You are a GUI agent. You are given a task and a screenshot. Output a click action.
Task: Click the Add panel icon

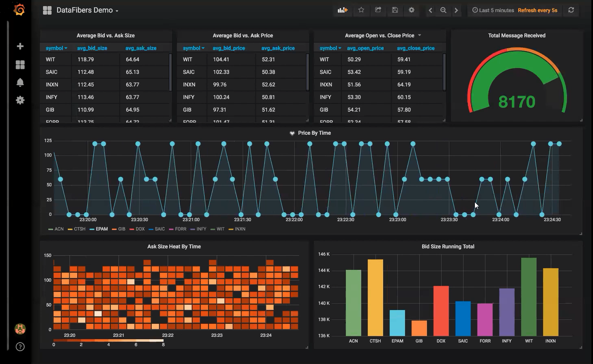pos(343,10)
